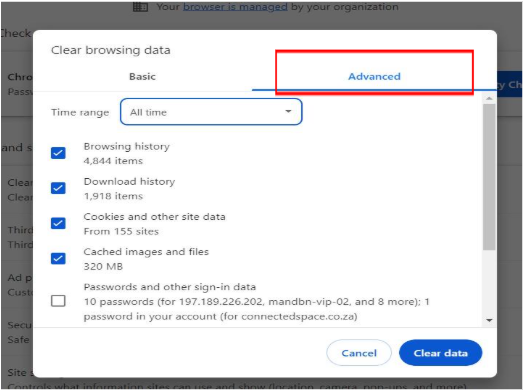
Task: Open the All time combo box
Action: [x=211, y=112]
